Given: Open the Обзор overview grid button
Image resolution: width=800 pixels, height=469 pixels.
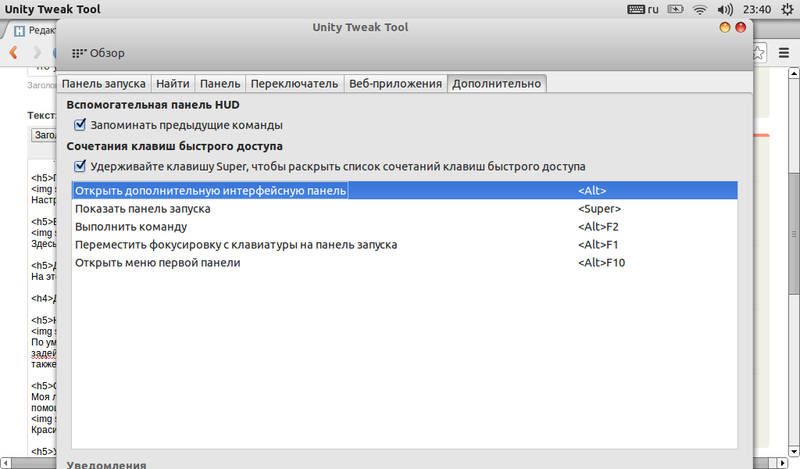Looking at the screenshot, I should tap(98, 53).
